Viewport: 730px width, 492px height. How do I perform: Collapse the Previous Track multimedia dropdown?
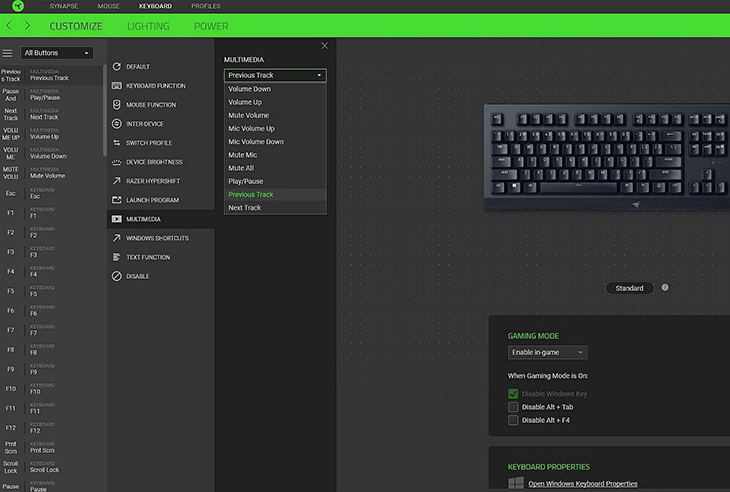coord(275,75)
